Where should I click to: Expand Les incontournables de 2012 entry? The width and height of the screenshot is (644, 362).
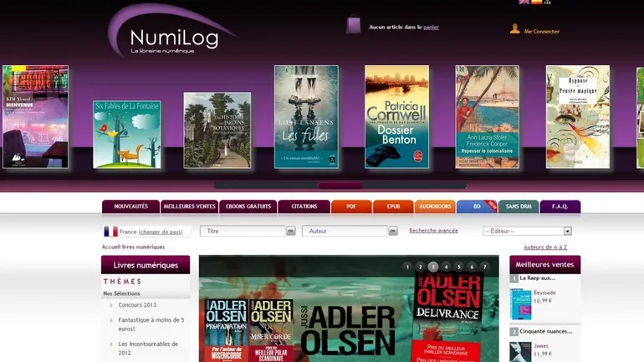[111, 344]
